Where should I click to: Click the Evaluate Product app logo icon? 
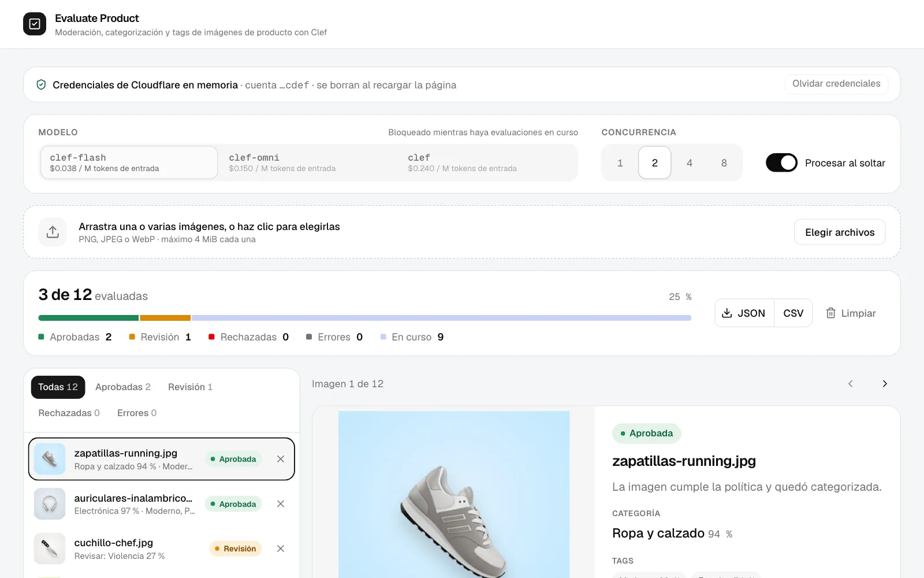point(35,24)
